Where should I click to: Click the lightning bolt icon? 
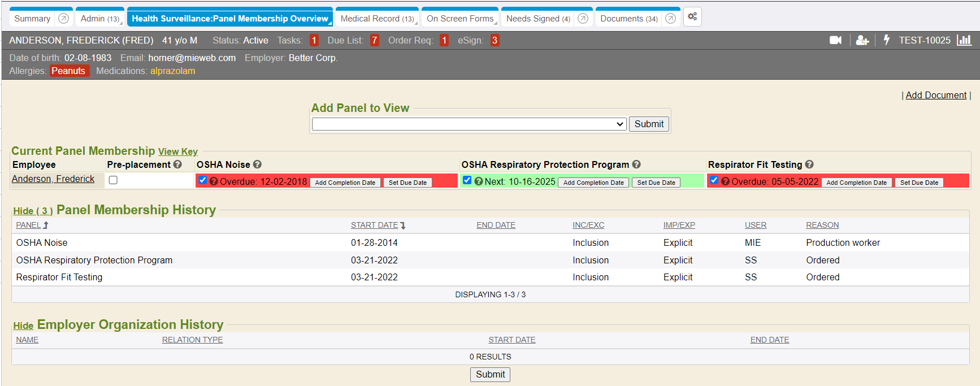tap(886, 40)
